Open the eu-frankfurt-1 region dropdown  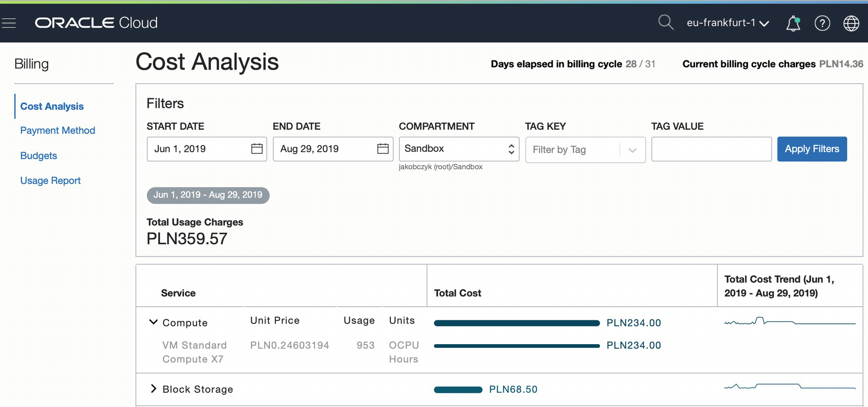point(728,23)
